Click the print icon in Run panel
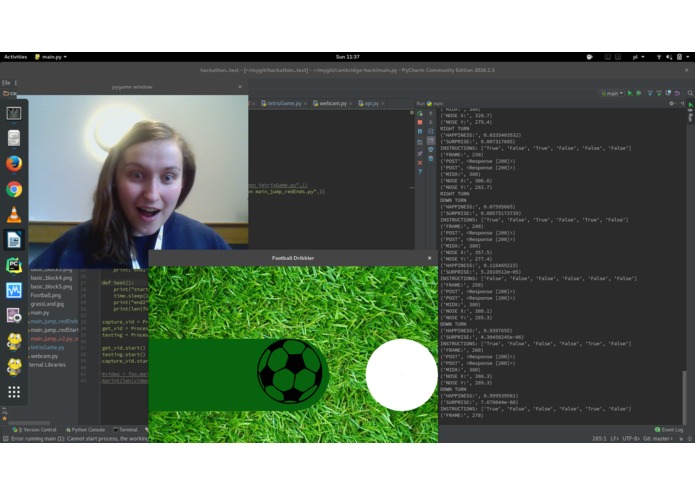Viewport: 695px width, 494px height. pyautogui.click(x=430, y=150)
